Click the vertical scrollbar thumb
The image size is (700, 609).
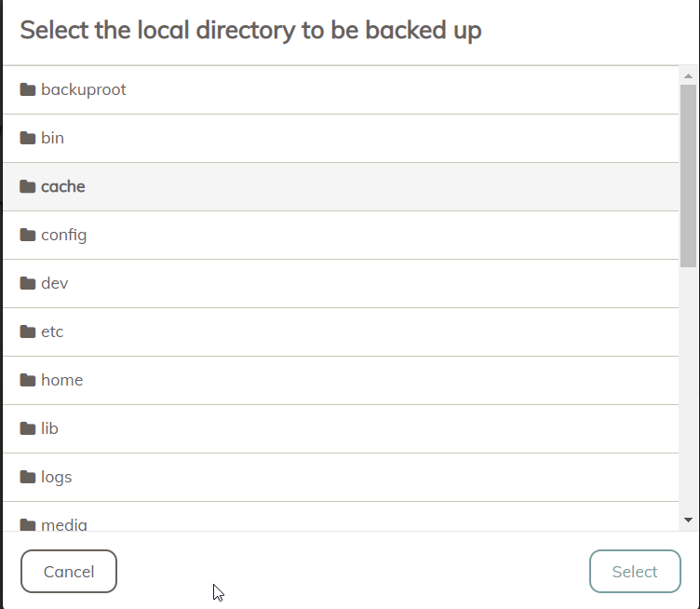(x=688, y=175)
